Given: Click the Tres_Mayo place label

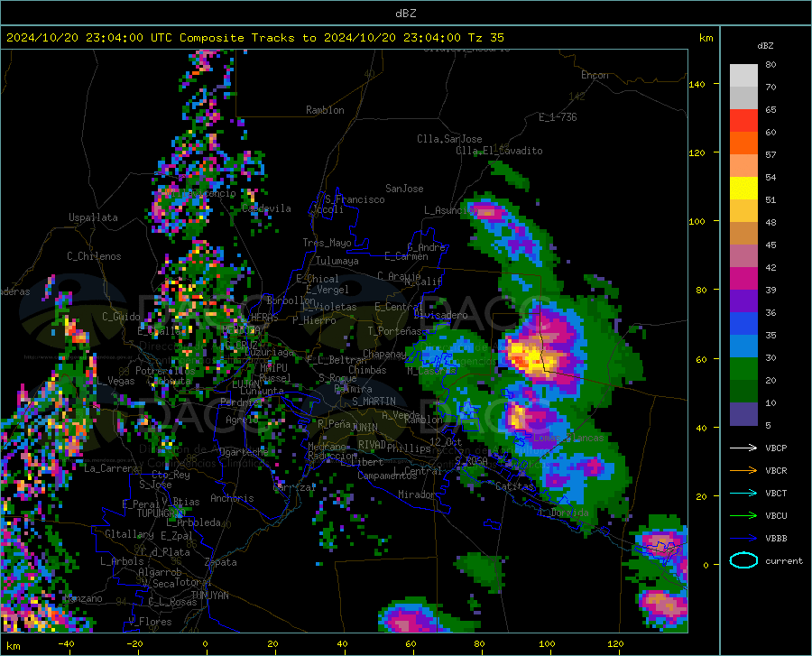Looking at the screenshot, I should [x=327, y=243].
